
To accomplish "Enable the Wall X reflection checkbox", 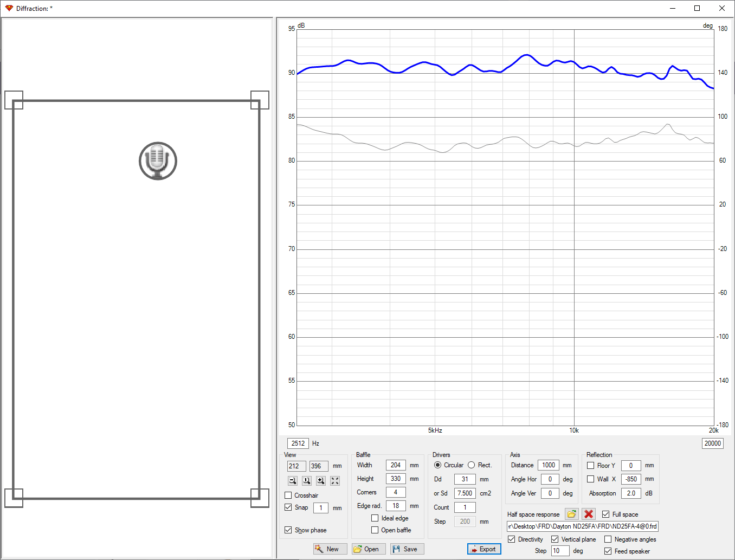I will pyautogui.click(x=591, y=479).
